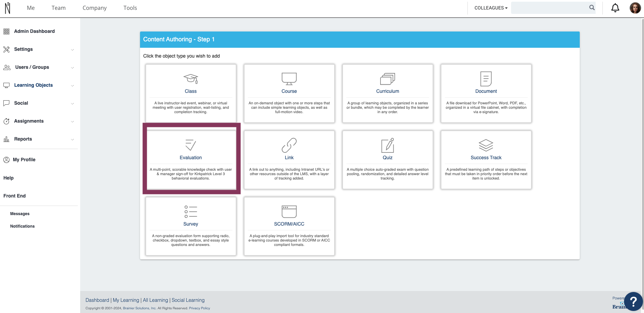Select the Curriculum object type title

click(388, 91)
